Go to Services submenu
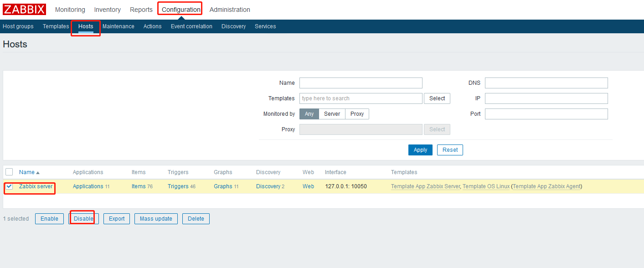This screenshot has height=268, width=644. pyautogui.click(x=265, y=26)
